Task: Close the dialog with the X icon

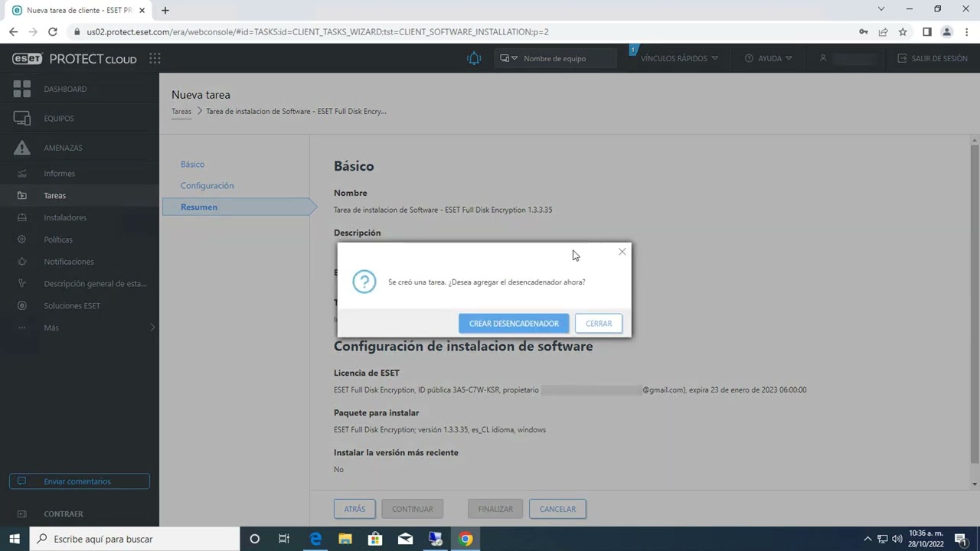Action: 622,252
